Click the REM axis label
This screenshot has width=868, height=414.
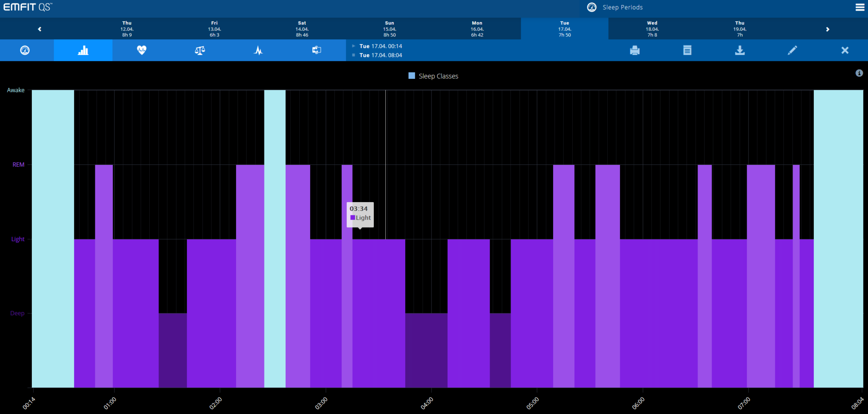click(x=18, y=164)
